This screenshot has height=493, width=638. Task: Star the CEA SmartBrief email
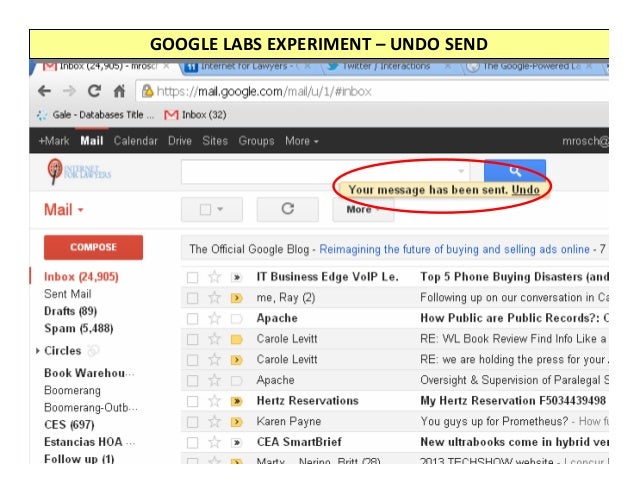tap(214, 442)
